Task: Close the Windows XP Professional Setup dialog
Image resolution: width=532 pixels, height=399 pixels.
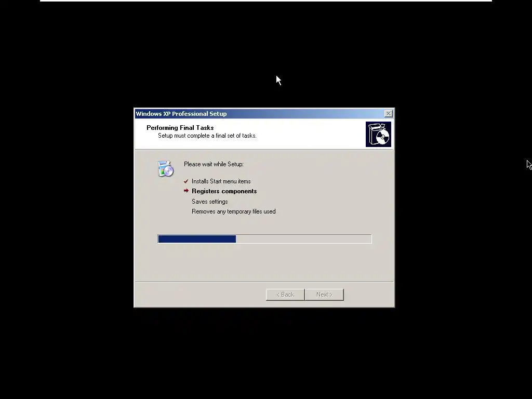Action: click(x=389, y=114)
